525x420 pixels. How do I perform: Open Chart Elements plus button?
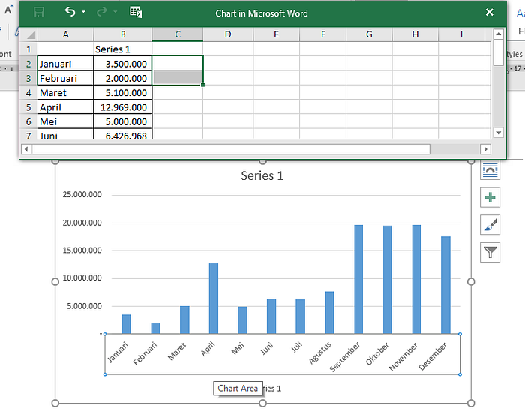(x=490, y=197)
